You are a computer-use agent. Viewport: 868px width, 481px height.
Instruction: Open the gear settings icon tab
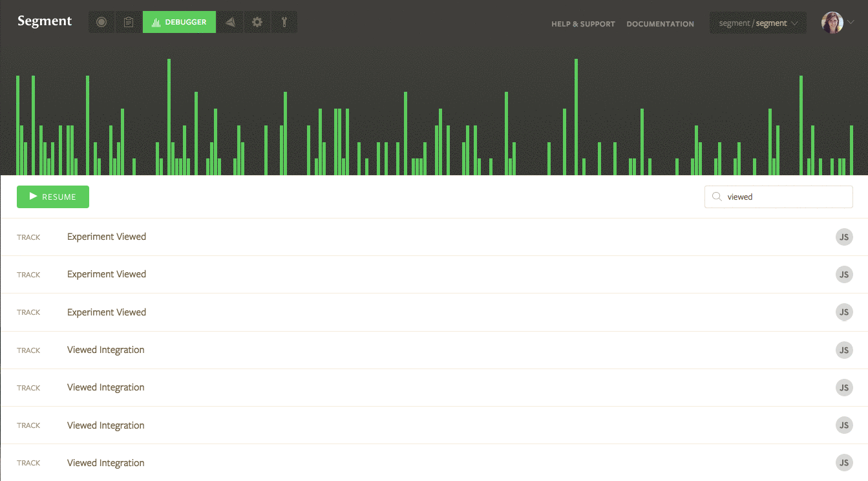(x=257, y=22)
